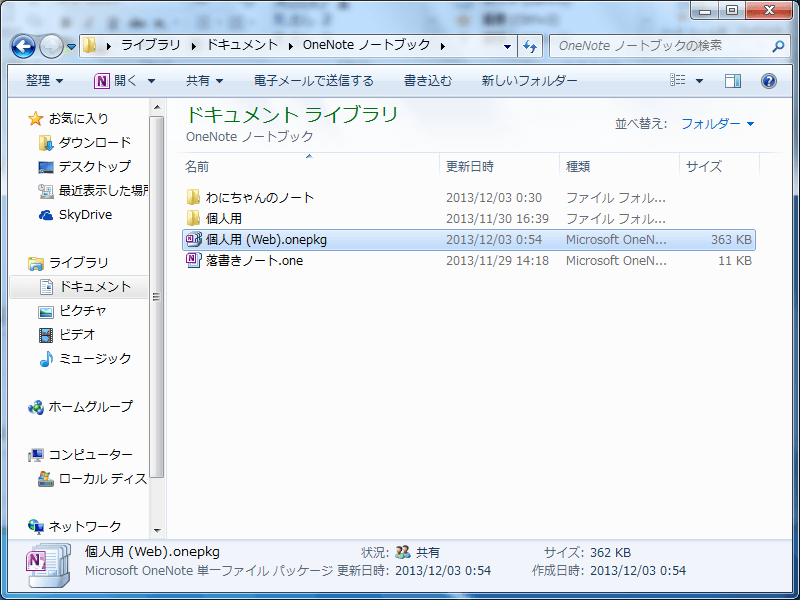Open ホームグループ in navigation pane

(x=90, y=407)
